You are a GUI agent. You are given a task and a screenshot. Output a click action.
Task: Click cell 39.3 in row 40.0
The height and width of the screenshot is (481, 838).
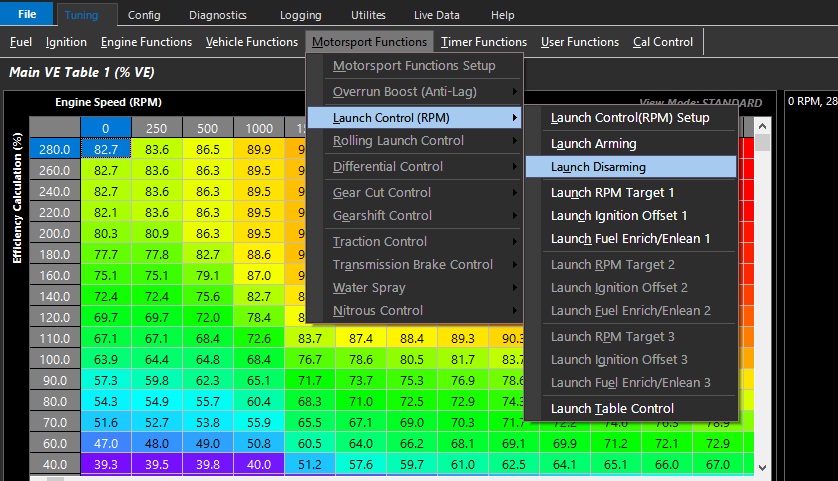click(x=106, y=464)
